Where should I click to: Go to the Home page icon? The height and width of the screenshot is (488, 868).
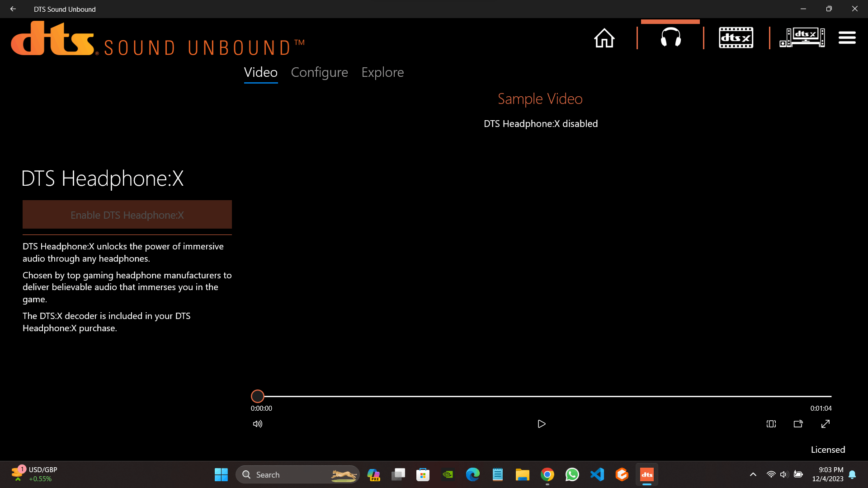[x=604, y=38]
